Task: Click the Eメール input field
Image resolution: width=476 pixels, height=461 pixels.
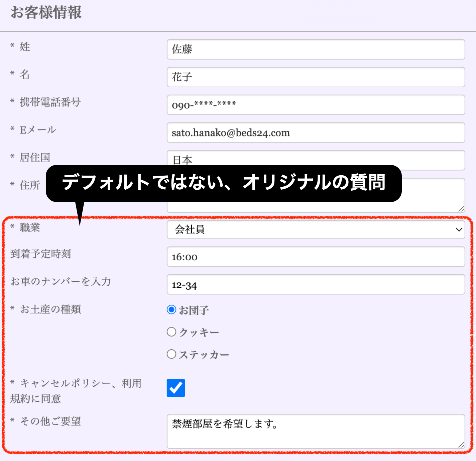Action: [x=316, y=133]
